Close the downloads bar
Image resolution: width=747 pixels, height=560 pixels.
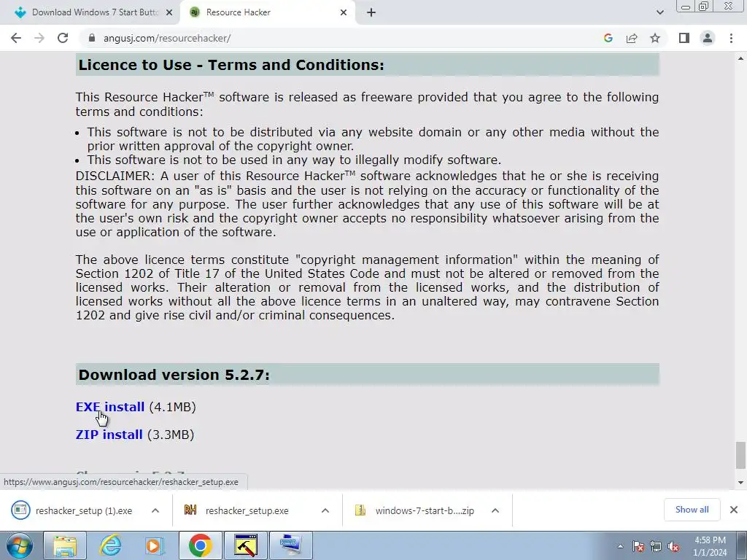734,510
